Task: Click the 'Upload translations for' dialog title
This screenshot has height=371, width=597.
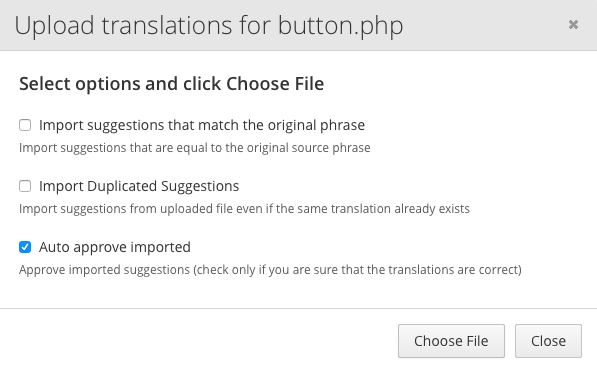Action: tap(142, 26)
